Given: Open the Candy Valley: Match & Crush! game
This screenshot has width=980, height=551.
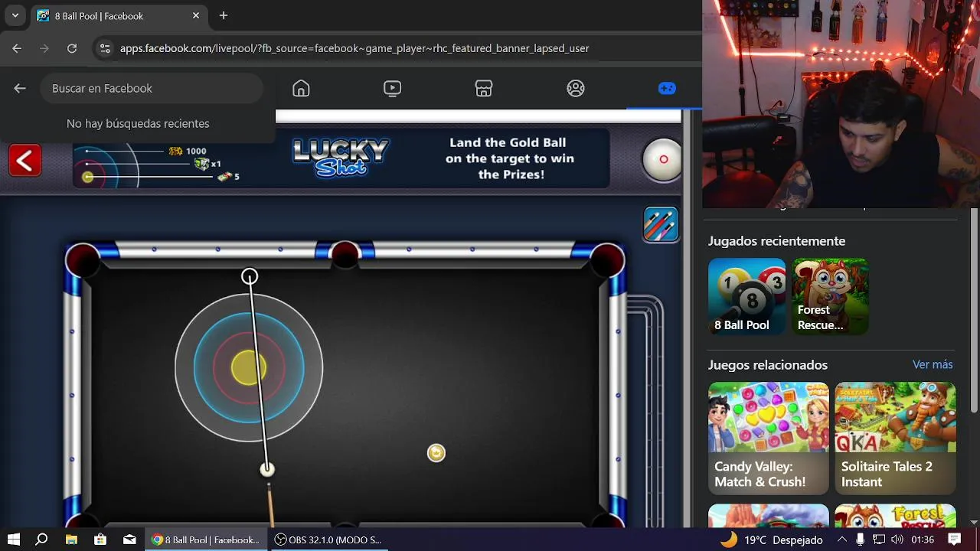Looking at the screenshot, I should pos(768,438).
